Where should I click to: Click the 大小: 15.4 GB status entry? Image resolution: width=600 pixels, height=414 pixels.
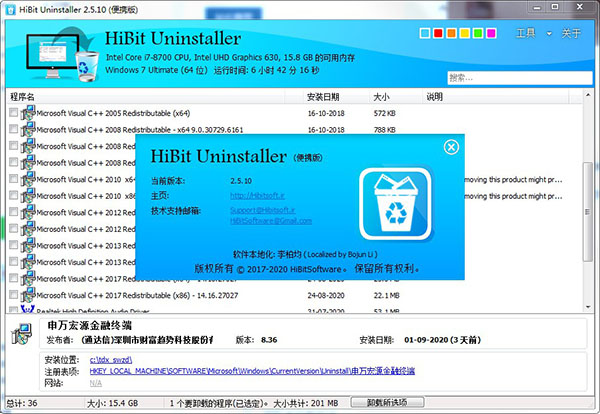(x=112, y=403)
